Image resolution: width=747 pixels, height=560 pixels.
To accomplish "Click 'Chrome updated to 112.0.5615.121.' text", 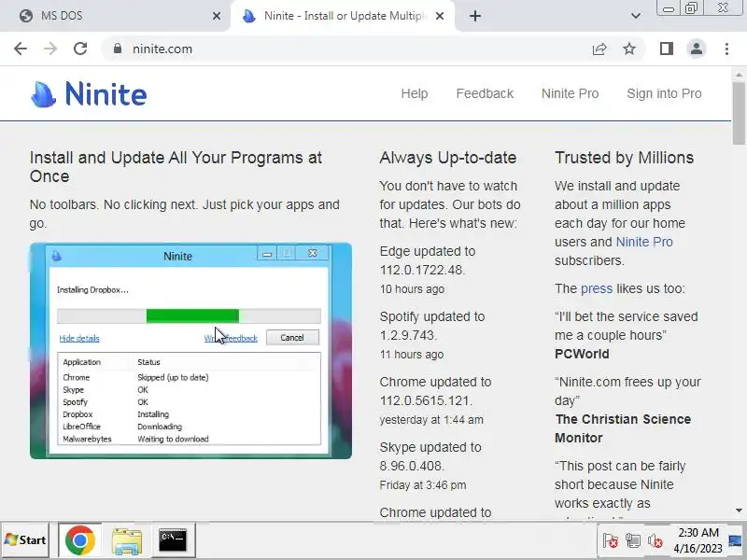I will click(435, 391).
